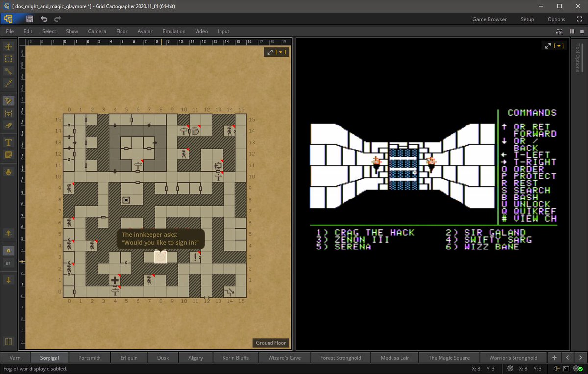Go up one floor with arrow
This screenshot has width=588, height=374.
click(x=8, y=233)
